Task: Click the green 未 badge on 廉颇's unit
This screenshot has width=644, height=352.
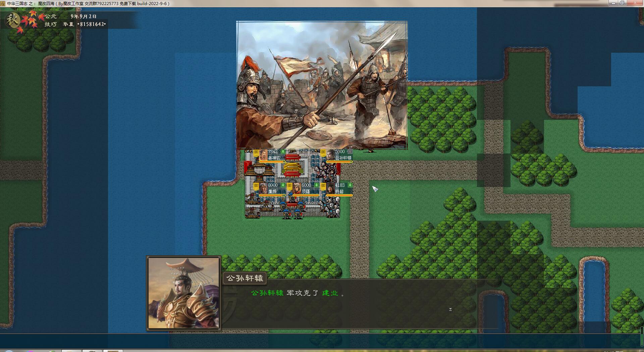Action: click(x=283, y=185)
